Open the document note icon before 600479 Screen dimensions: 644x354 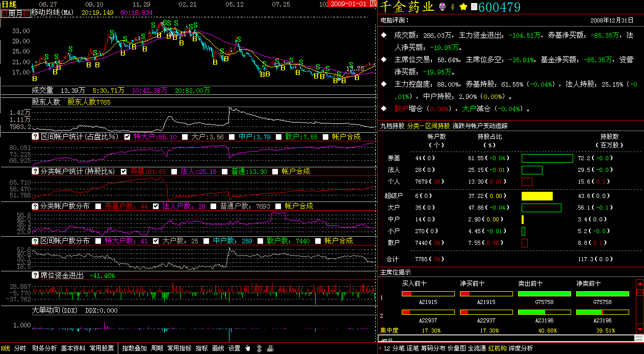pyautogui.click(x=474, y=7)
